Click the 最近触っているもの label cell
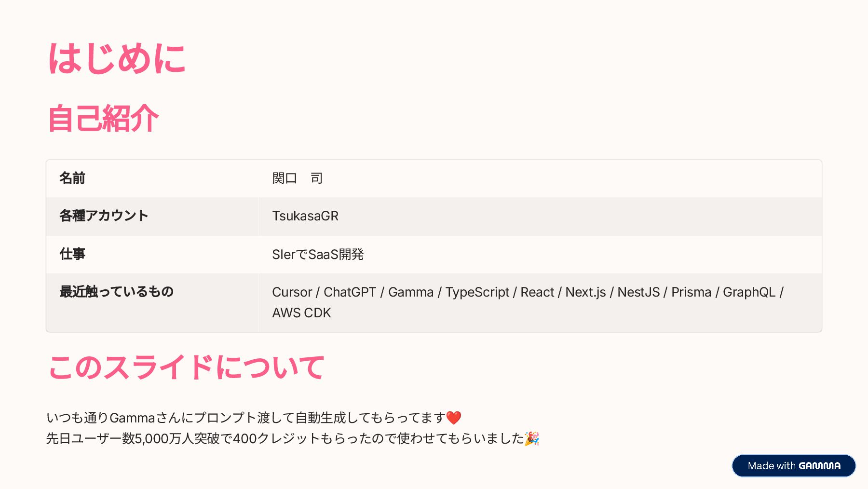Viewport: 868px width, 489px height. pyautogui.click(x=116, y=292)
